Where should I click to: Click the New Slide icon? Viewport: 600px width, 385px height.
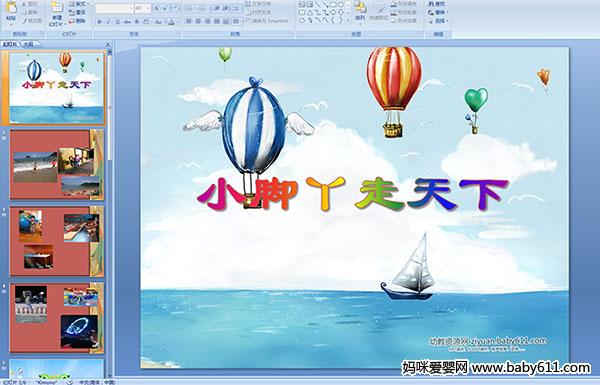pos(57,7)
